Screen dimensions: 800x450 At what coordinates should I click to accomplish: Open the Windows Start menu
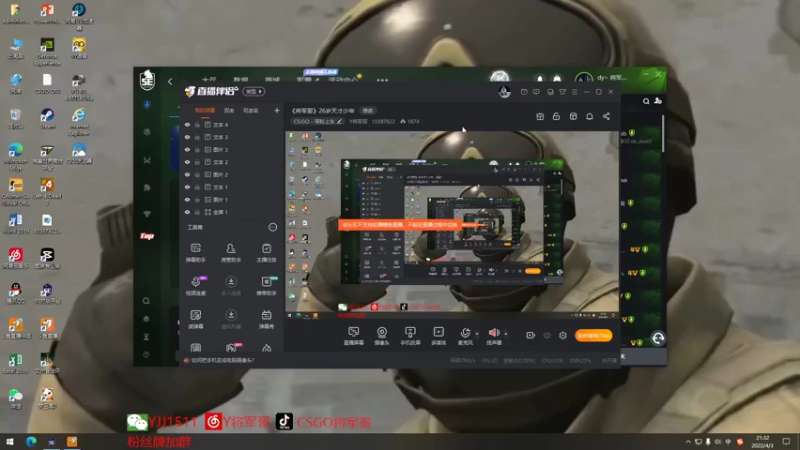click(10, 442)
